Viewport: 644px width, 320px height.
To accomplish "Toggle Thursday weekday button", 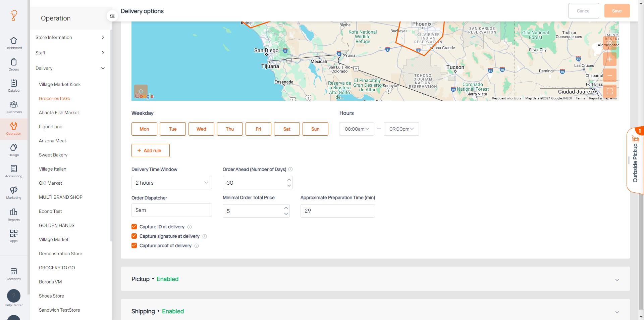I will (230, 129).
